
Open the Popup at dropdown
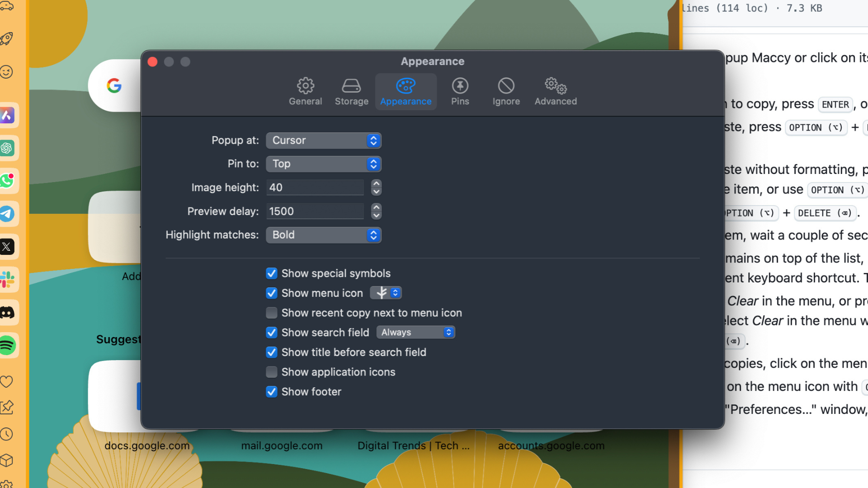pyautogui.click(x=323, y=141)
